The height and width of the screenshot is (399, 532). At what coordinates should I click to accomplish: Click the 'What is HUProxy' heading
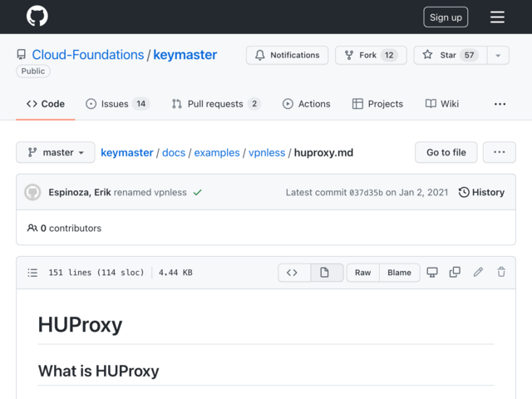tap(98, 371)
